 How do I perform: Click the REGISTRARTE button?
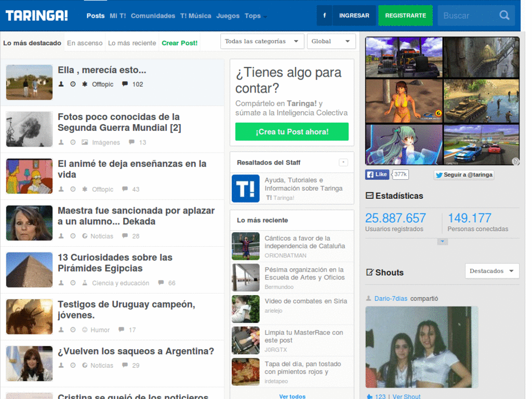point(405,16)
